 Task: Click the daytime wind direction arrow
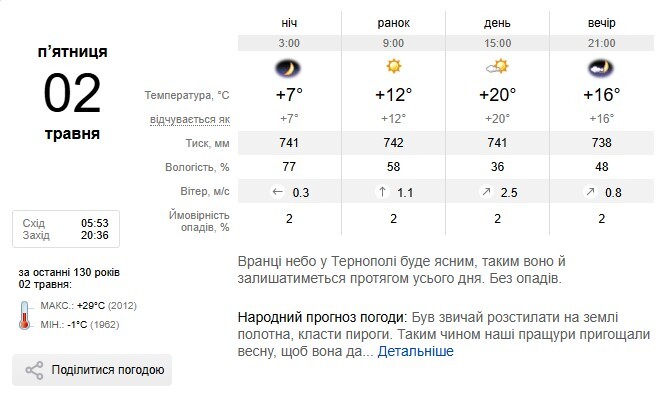pyautogui.click(x=485, y=192)
